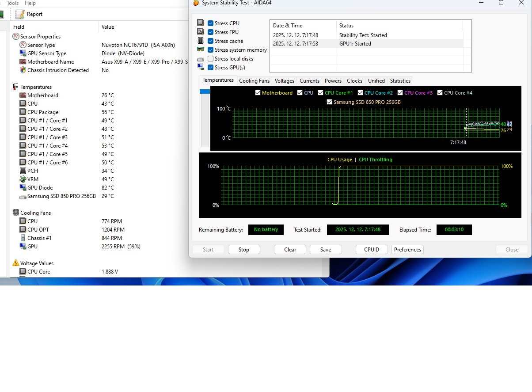Click the Chassis Intrusion Detected shield icon
Image resolution: width=532 pixels, height=392 pixels.
[23, 70]
